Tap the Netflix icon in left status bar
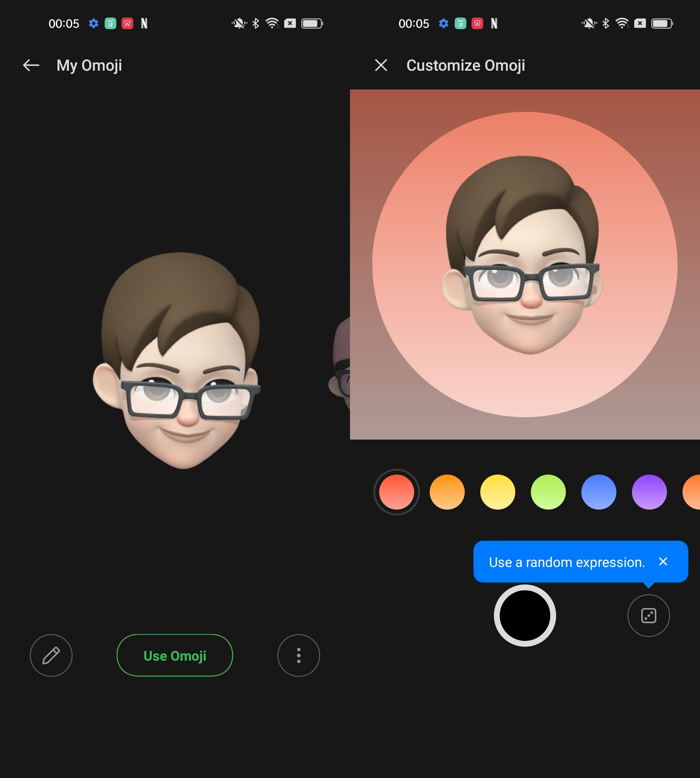Viewport: 700px width, 778px height. coord(144,23)
